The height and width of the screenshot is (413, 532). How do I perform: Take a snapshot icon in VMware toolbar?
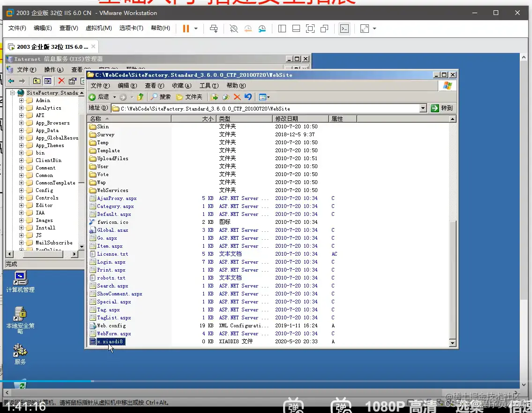(233, 29)
